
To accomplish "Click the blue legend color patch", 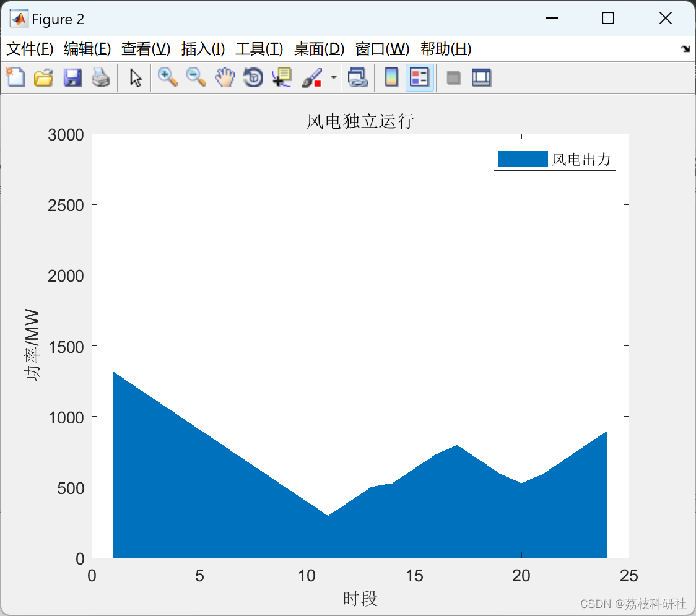I will click(523, 159).
